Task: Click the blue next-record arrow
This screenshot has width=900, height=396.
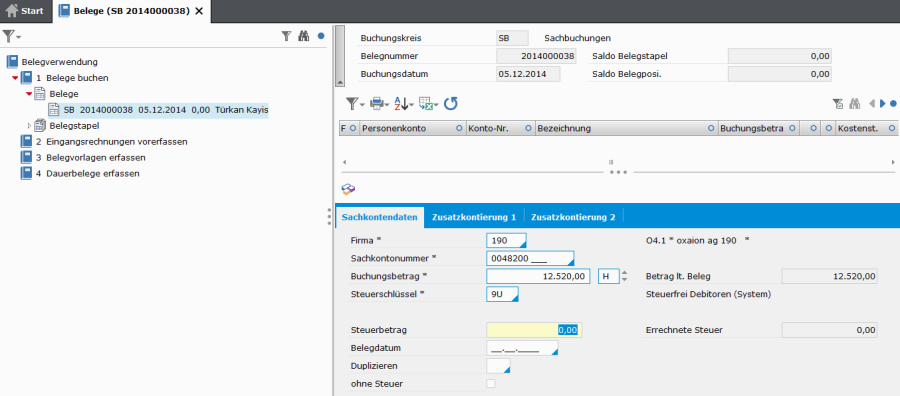Action: [883, 104]
